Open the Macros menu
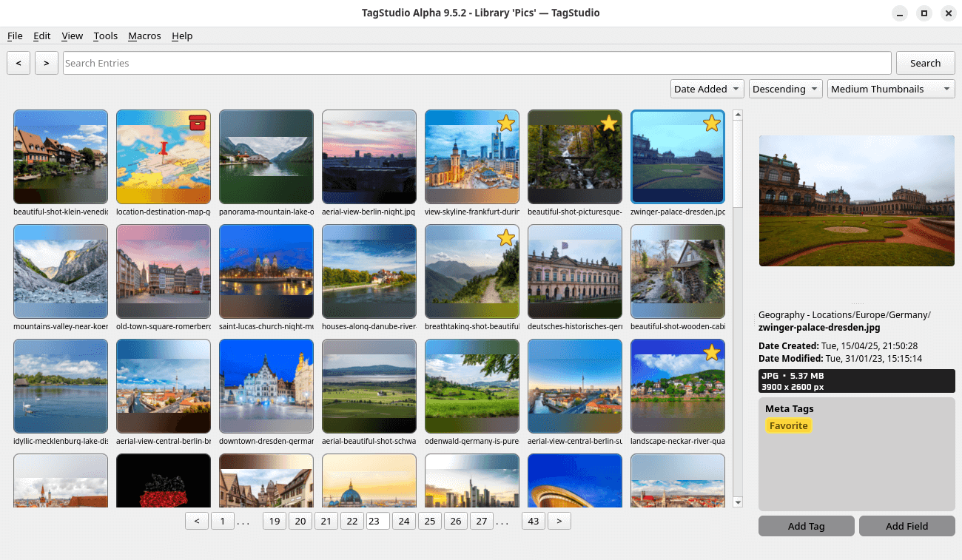The height and width of the screenshot is (560, 962). click(x=144, y=36)
